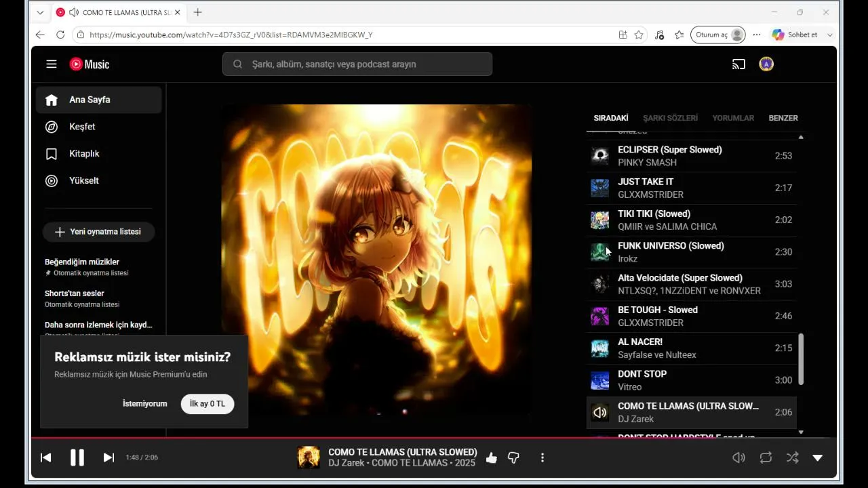Screen dimensions: 868x488
Task: Add this page to favorites
Action: point(639,35)
